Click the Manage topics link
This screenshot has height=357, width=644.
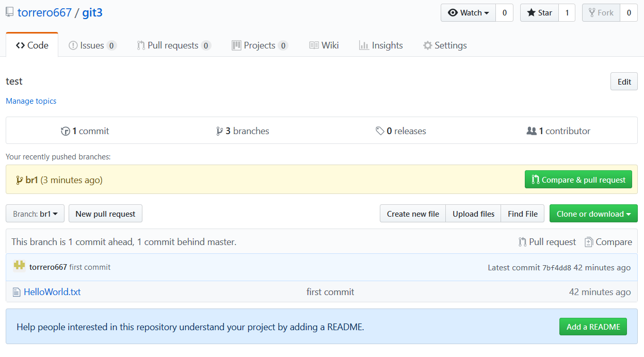coord(31,101)
